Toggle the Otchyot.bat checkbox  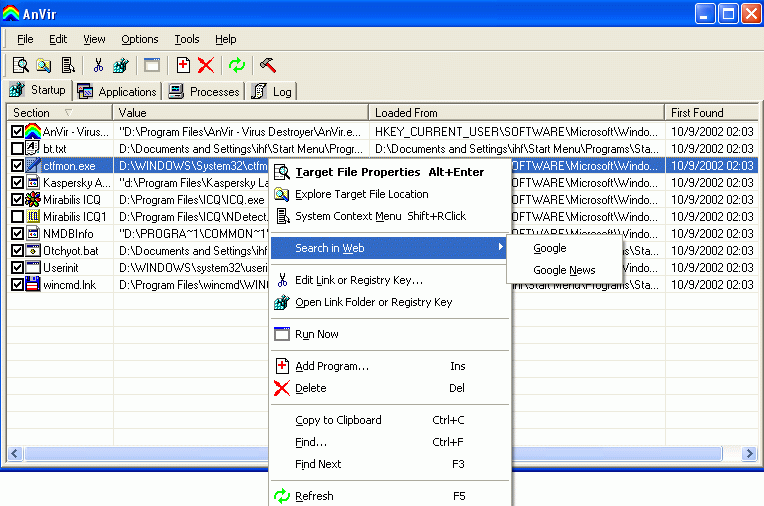[17, 251]
